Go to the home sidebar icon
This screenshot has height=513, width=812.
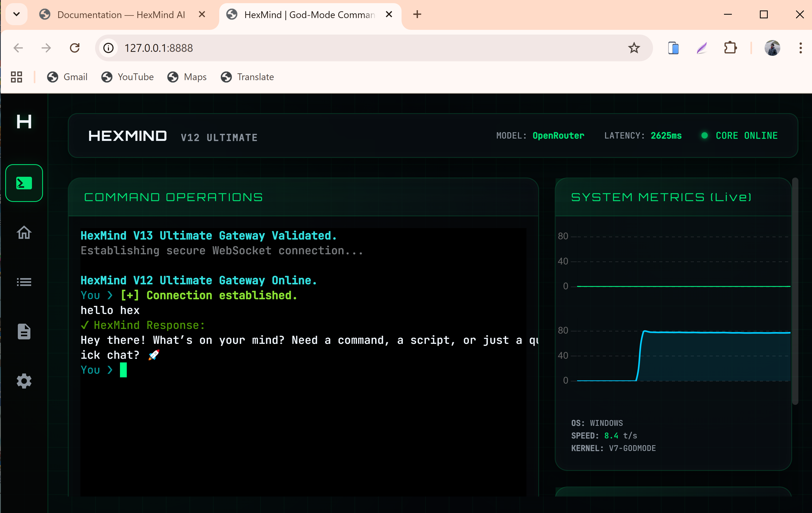tap(24, 233)
